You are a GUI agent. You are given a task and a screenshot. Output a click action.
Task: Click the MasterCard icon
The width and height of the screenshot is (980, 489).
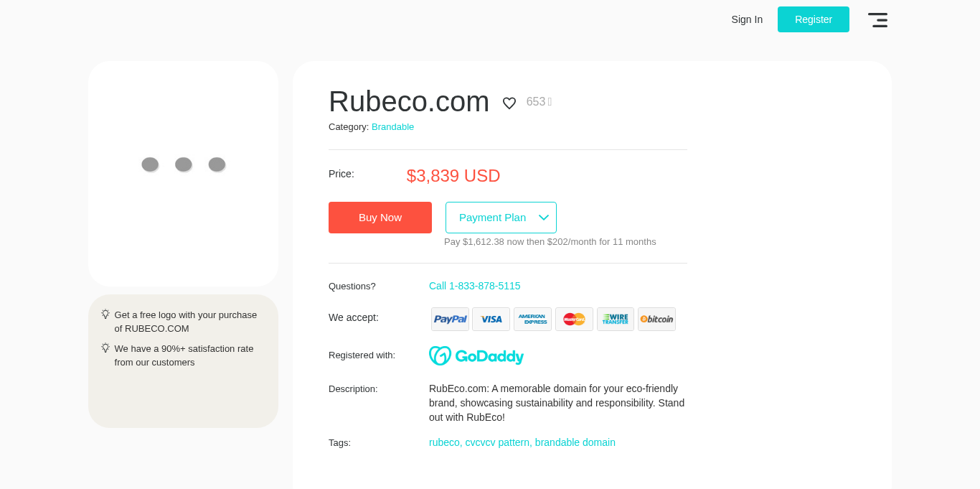point(574,320)
